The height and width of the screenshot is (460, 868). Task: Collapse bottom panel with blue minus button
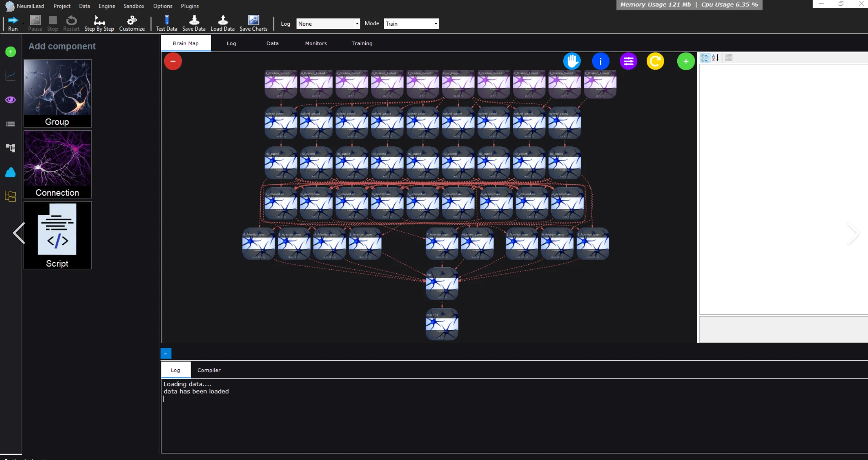[x=166, y=353]
